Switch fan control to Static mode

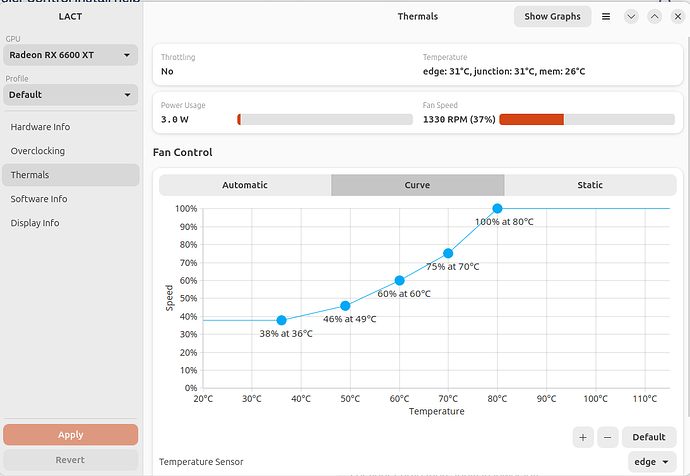tap(590, 185)
